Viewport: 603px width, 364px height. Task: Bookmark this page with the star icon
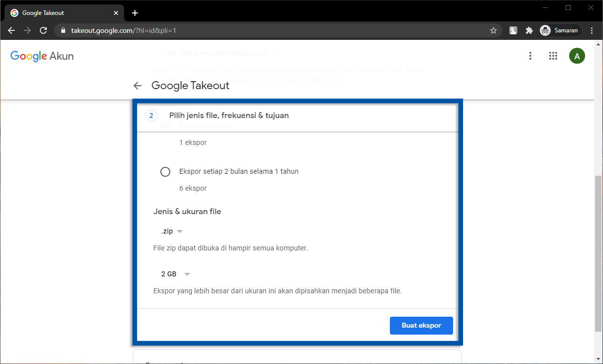tap(493, 30)
